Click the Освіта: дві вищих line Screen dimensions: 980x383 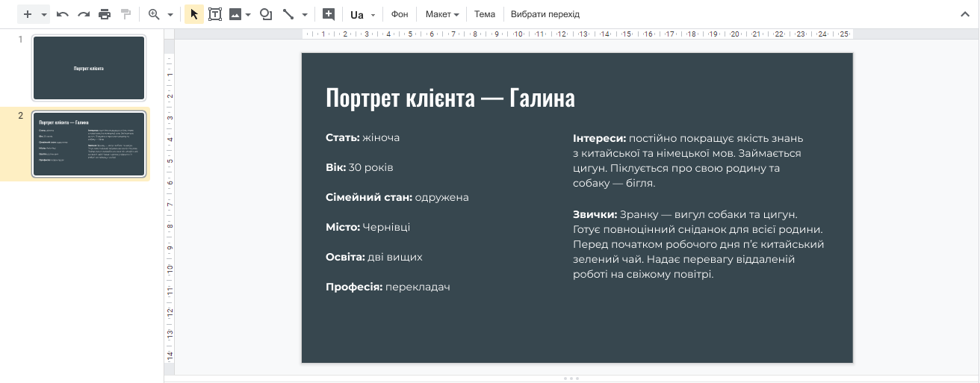pyautogui.click(x=374, y=257)
